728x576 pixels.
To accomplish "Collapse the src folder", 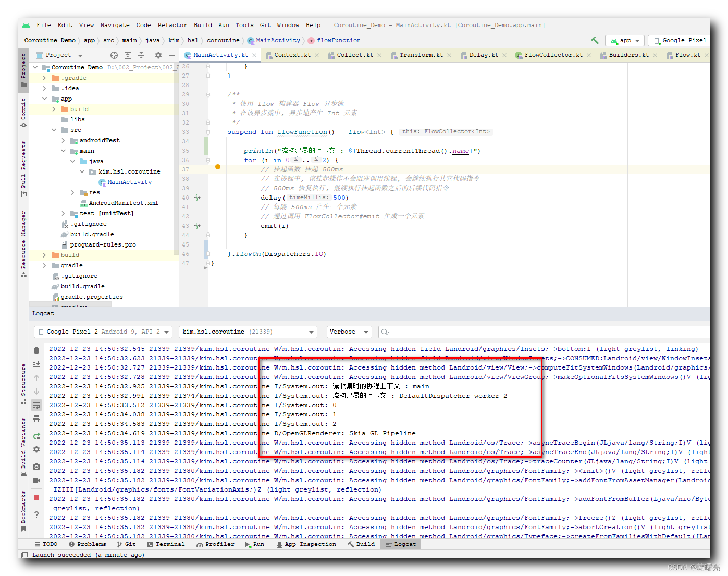I will pos(54,130).
